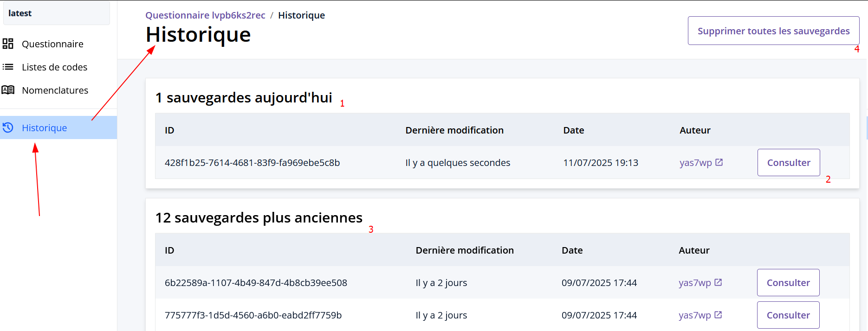Click the Historique clock icon in sidebar
Viewport: 868px width, 331px height.
coord(8,127)
